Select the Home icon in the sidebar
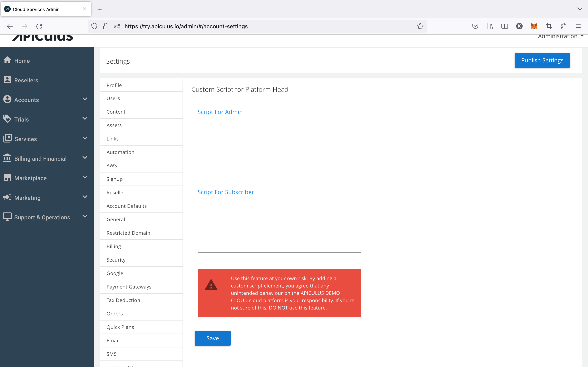This screenshot has height=367, width=588. tap(8, 60)
